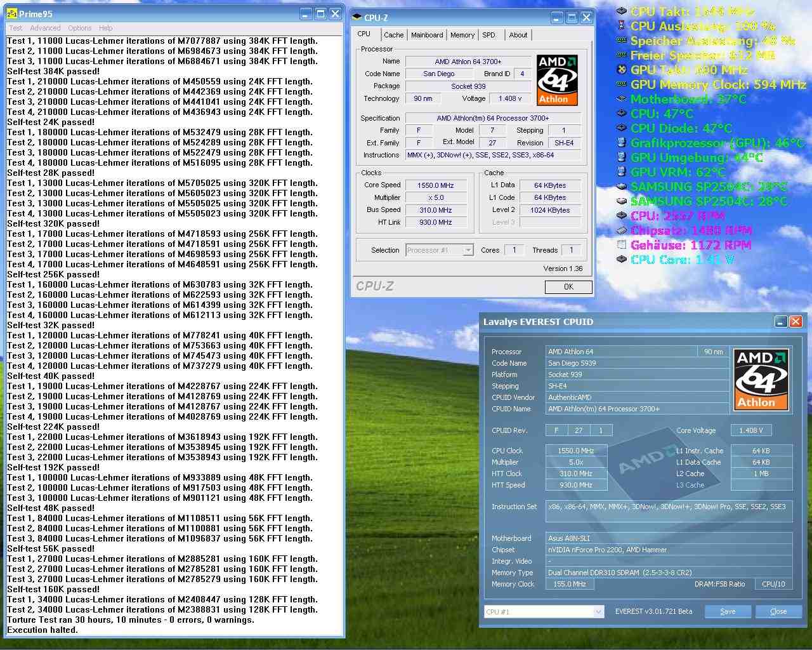Image resolution: width=812 pixels, height=650 pixels.
Task: Minimize the CPU-Z window
Action: click(x=556, y=18)
